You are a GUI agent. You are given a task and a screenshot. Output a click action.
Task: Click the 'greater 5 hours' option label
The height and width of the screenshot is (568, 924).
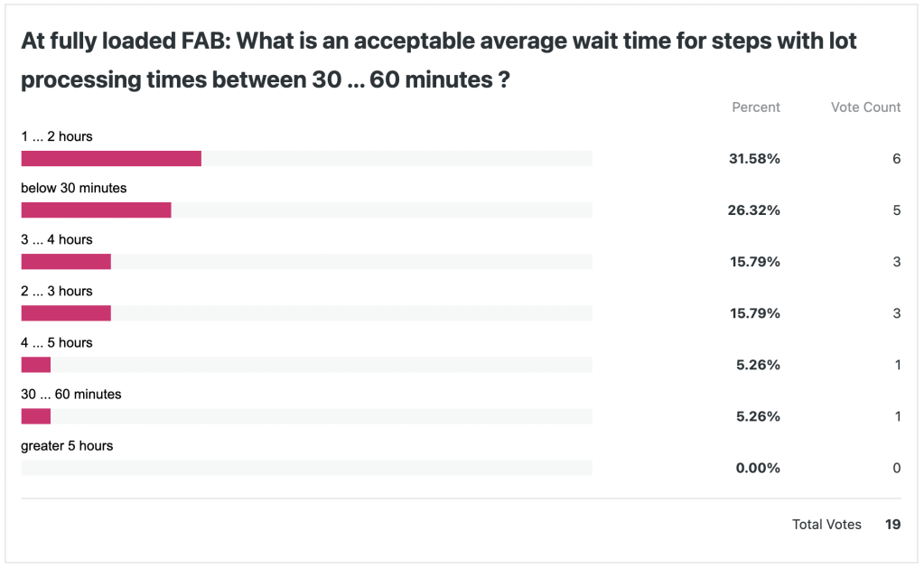[x=67, y=445]
